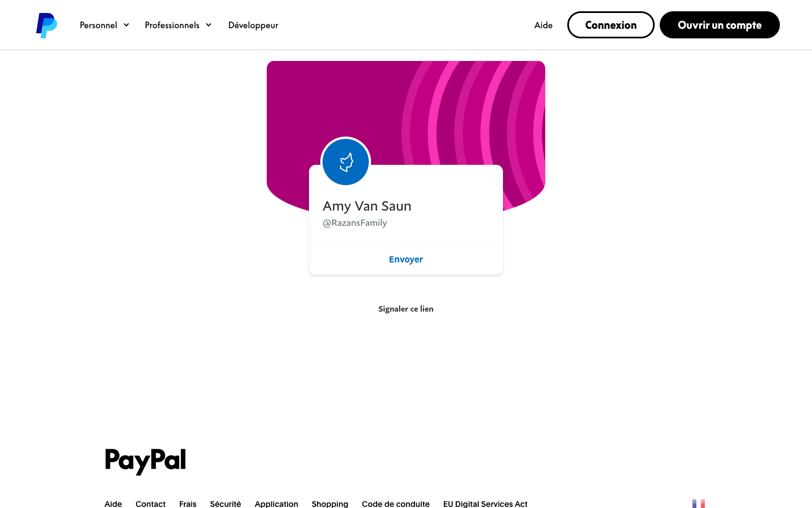Open the Professionnels menu

pyautogui.click(x=172, y=25)
